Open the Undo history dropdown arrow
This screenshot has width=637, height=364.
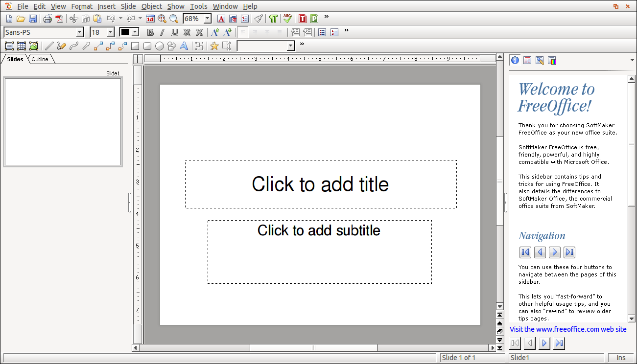[x=120, y=19]
